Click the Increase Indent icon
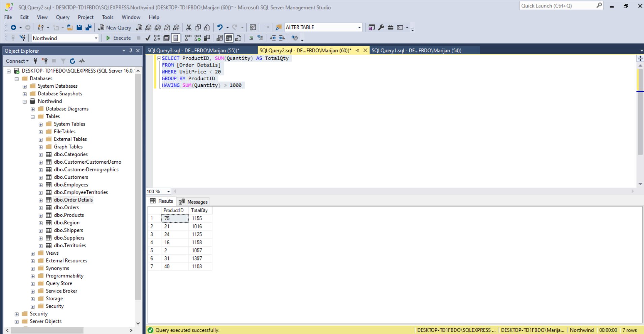This screenshot has width=644, height=334. [282, 38]
